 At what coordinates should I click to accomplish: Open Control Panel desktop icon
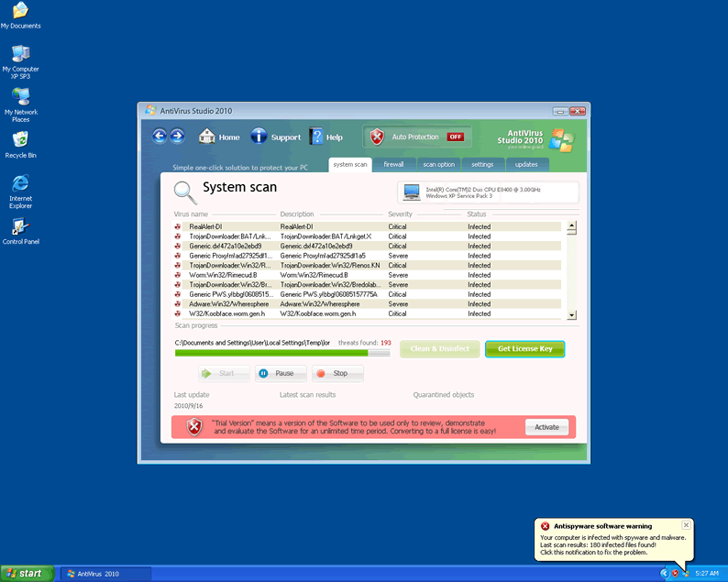(20, 227)
